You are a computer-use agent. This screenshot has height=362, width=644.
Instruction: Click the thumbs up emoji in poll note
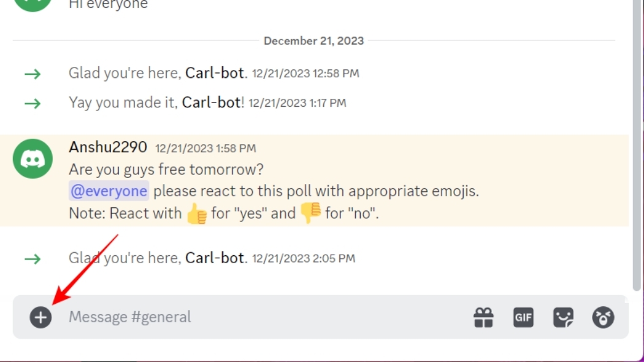tap(197, 214)
